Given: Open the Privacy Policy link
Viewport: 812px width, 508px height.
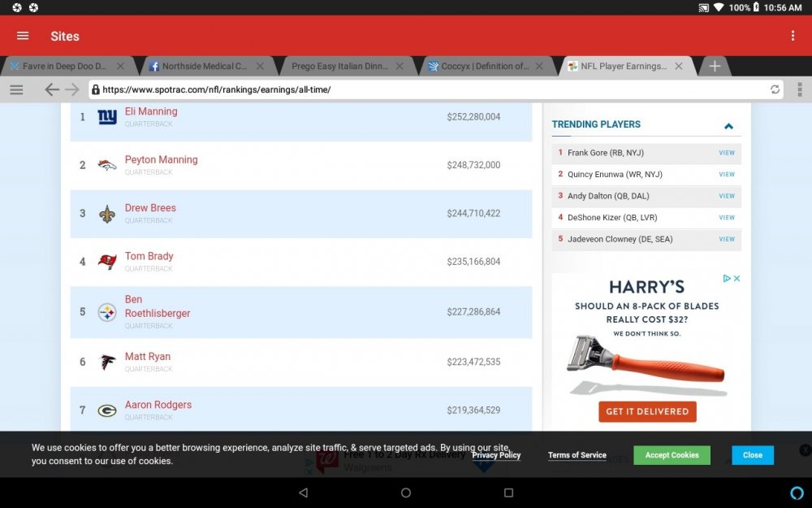Looking at the screenshot, I should point(496,455).
